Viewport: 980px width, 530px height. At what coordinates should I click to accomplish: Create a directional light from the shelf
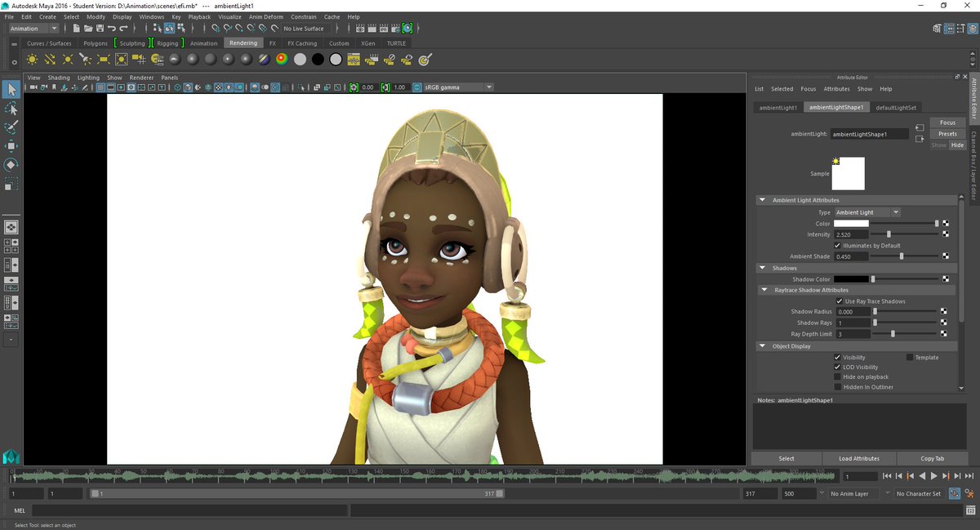(50, 59)
